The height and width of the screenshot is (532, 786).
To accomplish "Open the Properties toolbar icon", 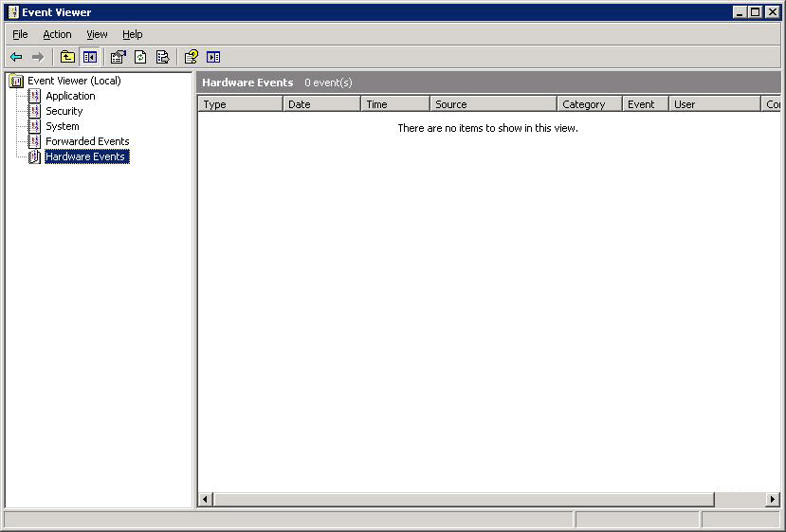I will [x=119, y=57].
